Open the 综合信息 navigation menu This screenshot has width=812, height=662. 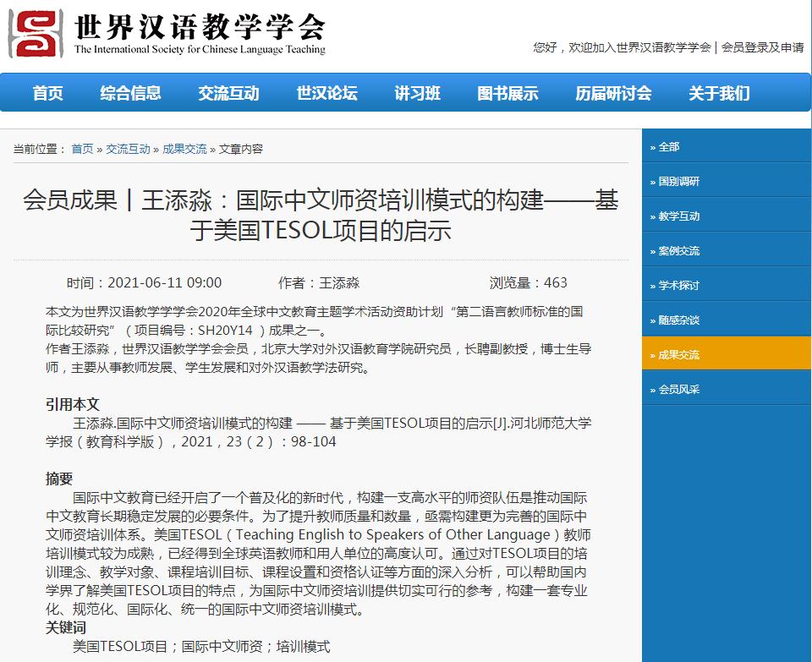pos(130,93)
